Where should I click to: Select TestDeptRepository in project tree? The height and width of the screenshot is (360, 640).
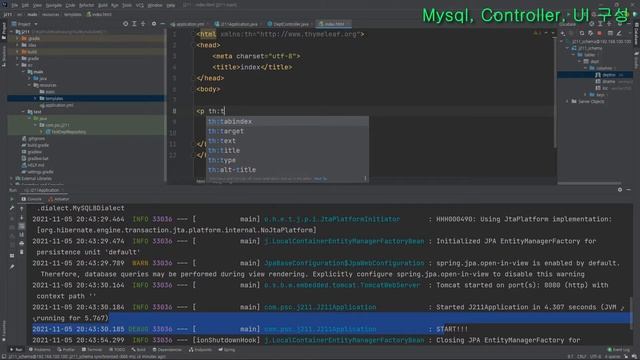point(65,132)
